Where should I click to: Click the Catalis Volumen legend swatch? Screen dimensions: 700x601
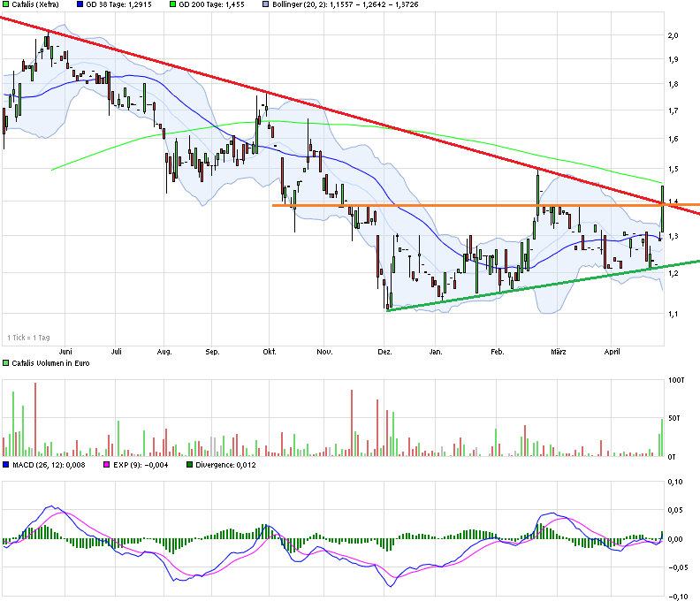6,363
